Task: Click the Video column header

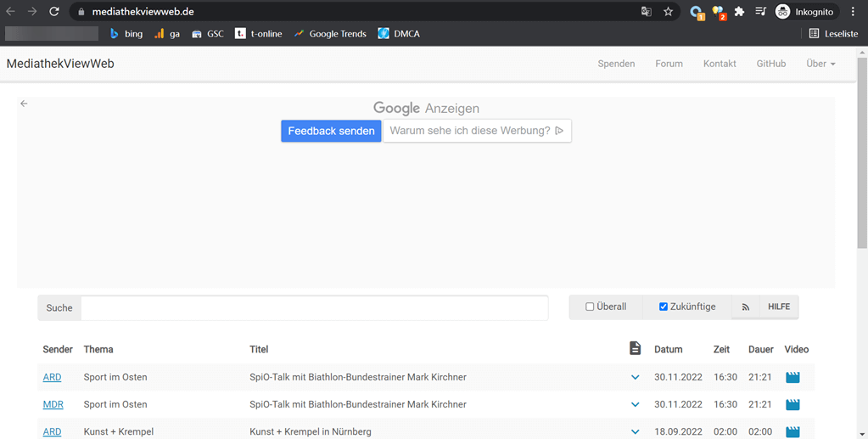Action: [797, 349]
